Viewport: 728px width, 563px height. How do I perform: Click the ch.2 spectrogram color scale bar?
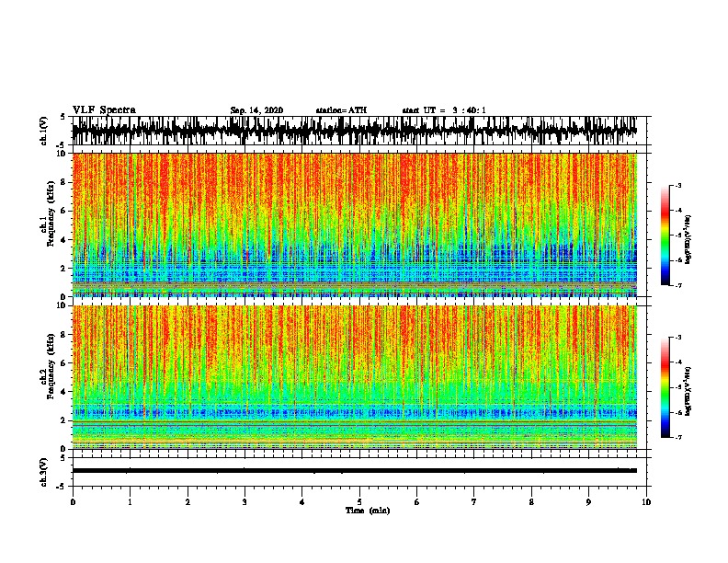click(665, 387)
